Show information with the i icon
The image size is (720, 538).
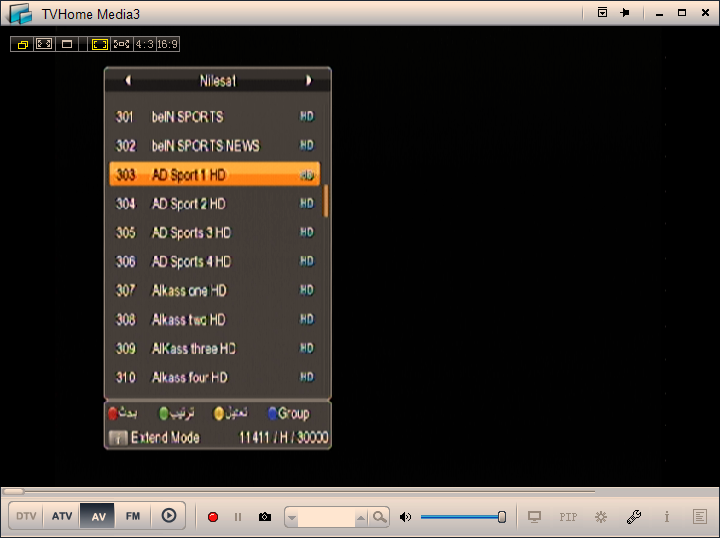pyautogui.click(x=667, y=517)
